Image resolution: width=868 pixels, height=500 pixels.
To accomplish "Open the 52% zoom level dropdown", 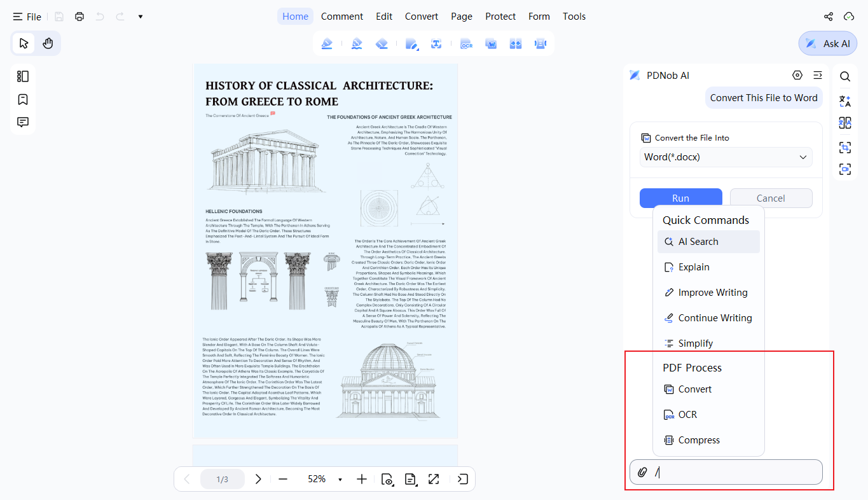I will 340,479.
